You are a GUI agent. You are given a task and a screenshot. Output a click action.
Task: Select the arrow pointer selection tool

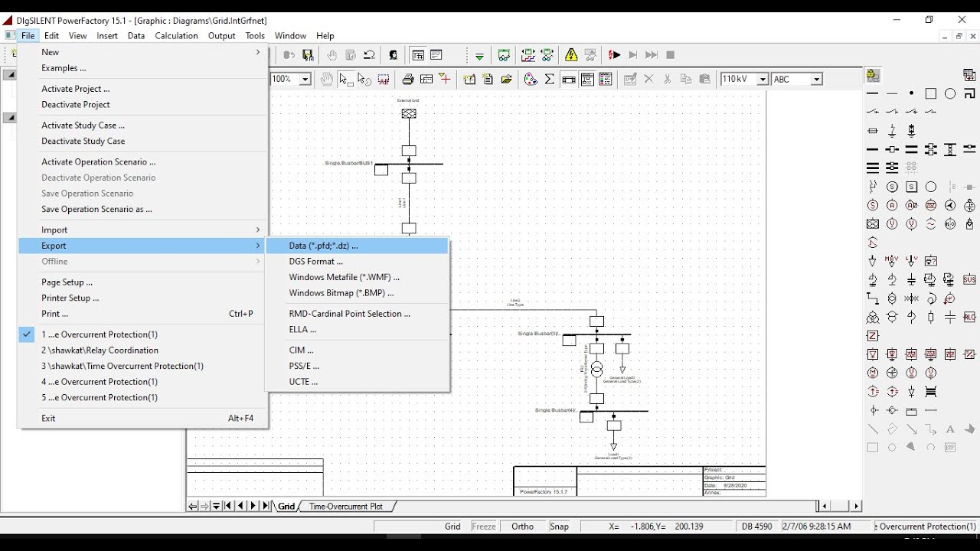pos(345,79)
